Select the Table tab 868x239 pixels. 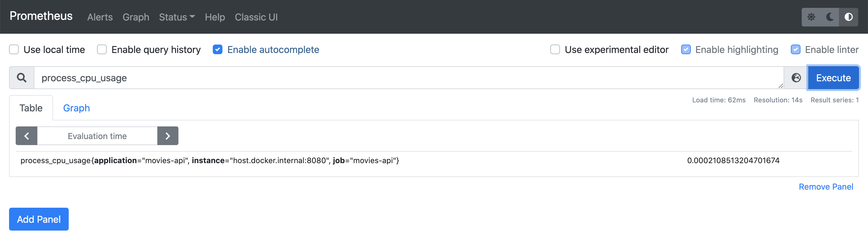coord(31,108)
